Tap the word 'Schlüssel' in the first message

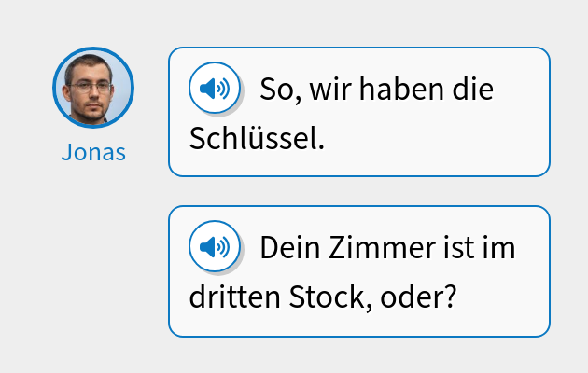[256, 139]
